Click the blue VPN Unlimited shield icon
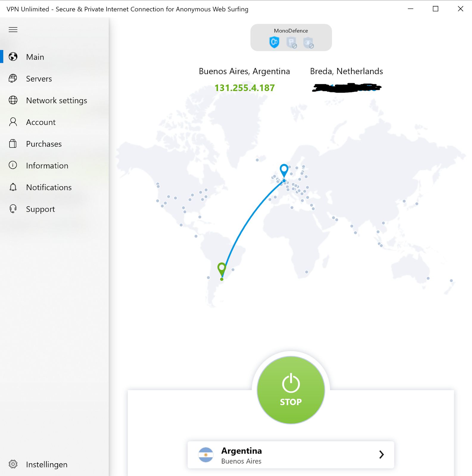This screenshot has width=472, height=476. pyautogui.click(x=274, y=42)
